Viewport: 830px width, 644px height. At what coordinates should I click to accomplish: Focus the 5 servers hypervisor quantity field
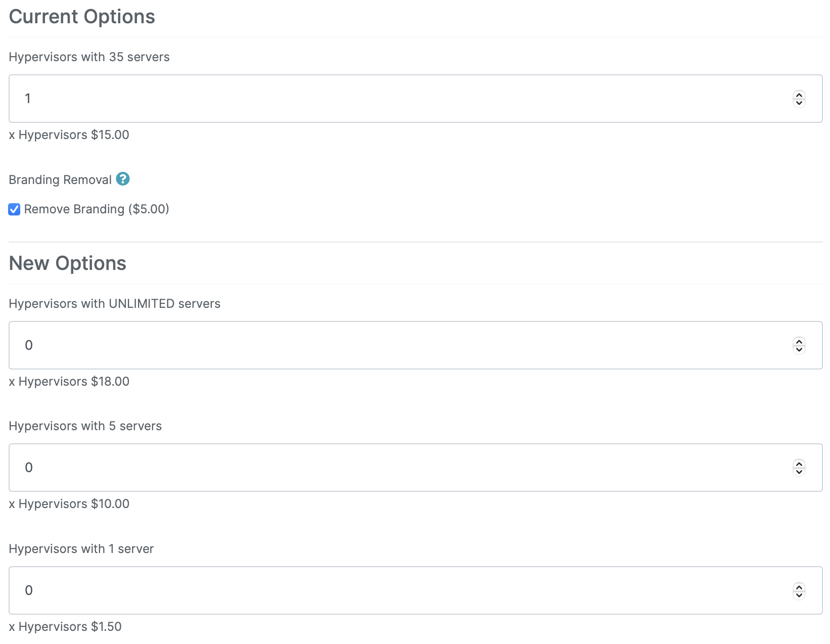click(416, 468)
